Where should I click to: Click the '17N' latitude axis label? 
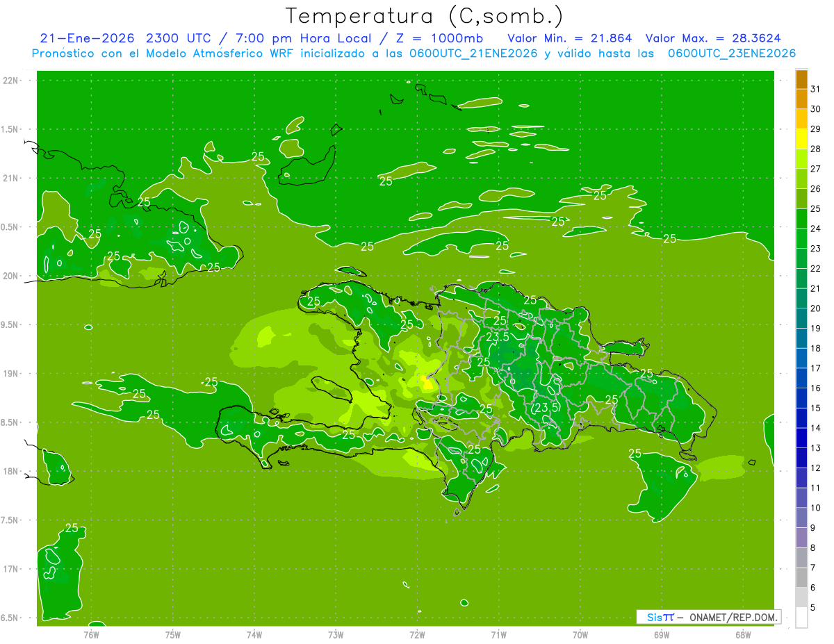10,569
